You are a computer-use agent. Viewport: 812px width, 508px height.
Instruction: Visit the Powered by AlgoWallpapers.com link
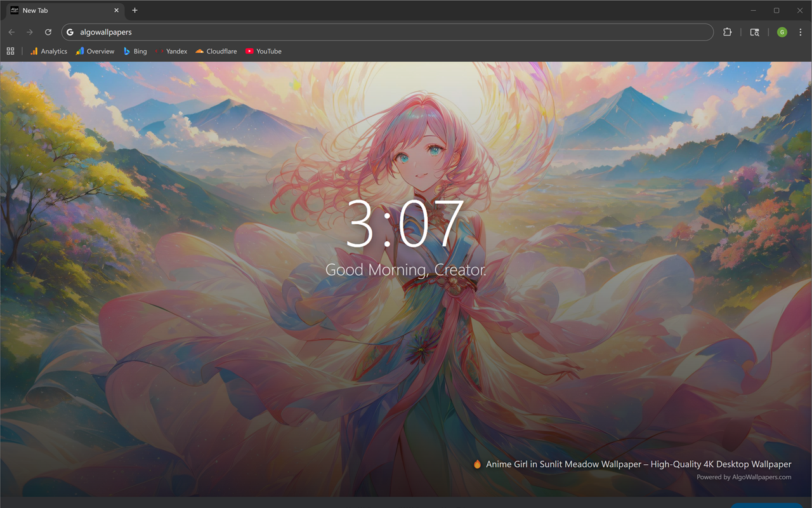743,477
